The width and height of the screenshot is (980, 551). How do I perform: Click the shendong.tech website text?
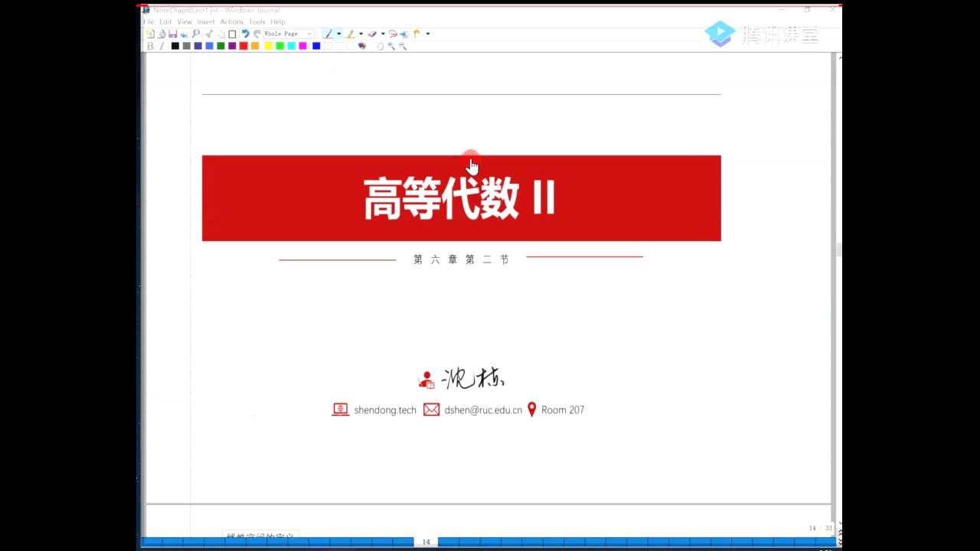point(385,410)
